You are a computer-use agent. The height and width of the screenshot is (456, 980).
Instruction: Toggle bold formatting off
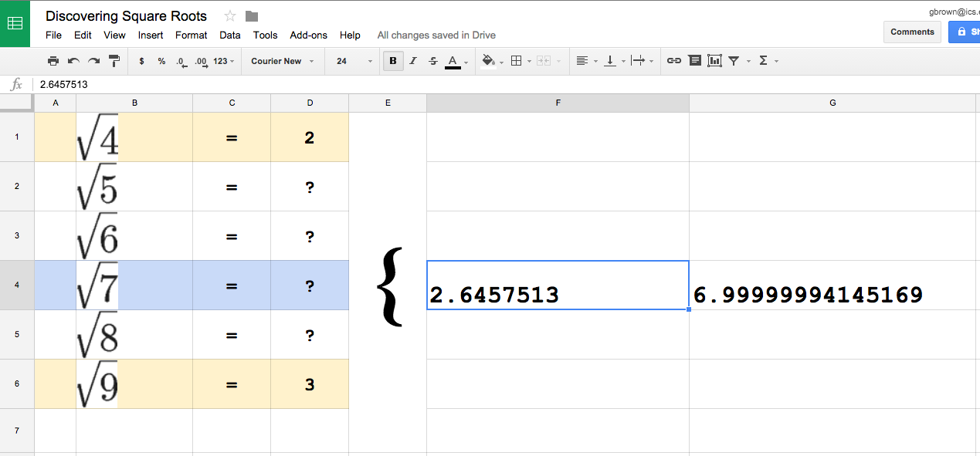(393, 61)
